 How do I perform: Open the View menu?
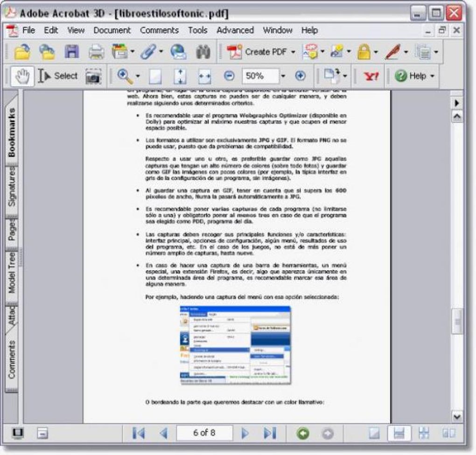(76, 30)
